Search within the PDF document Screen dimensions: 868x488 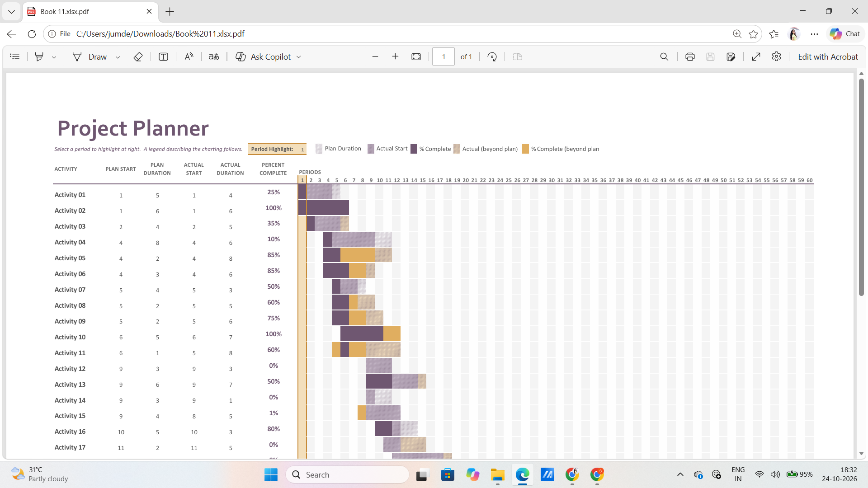(x=664, y=56)
